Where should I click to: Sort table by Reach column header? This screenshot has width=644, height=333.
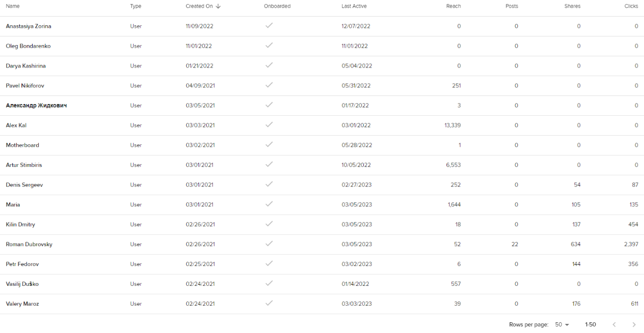coord(453,6)
